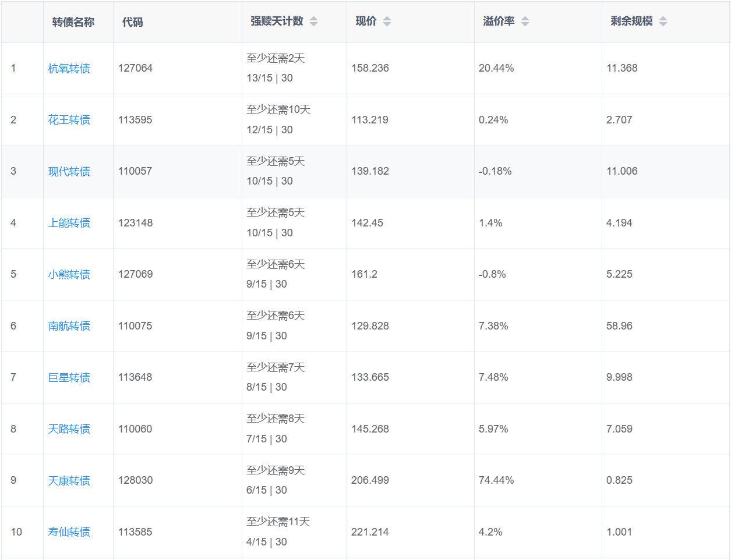This screenshot has height=560, width=731.
Task: Sort by 强赎天计数 column sort icon
Action: [313, 22]
